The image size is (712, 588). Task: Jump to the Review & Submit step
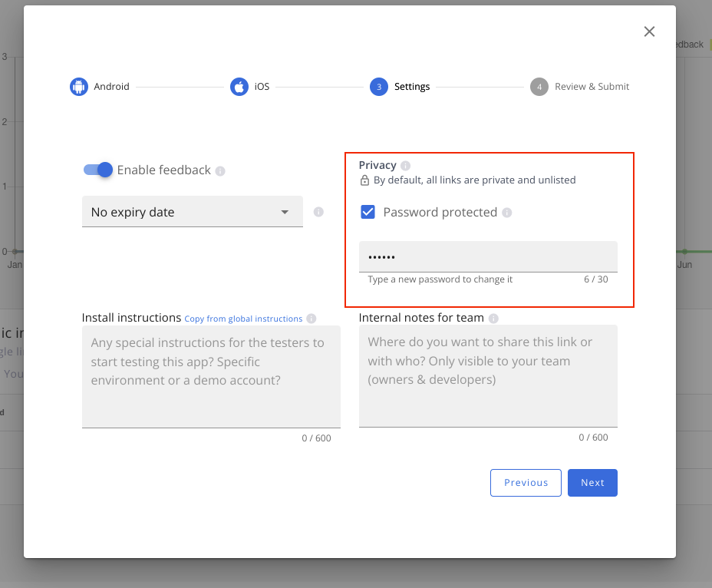coord(592,87)
